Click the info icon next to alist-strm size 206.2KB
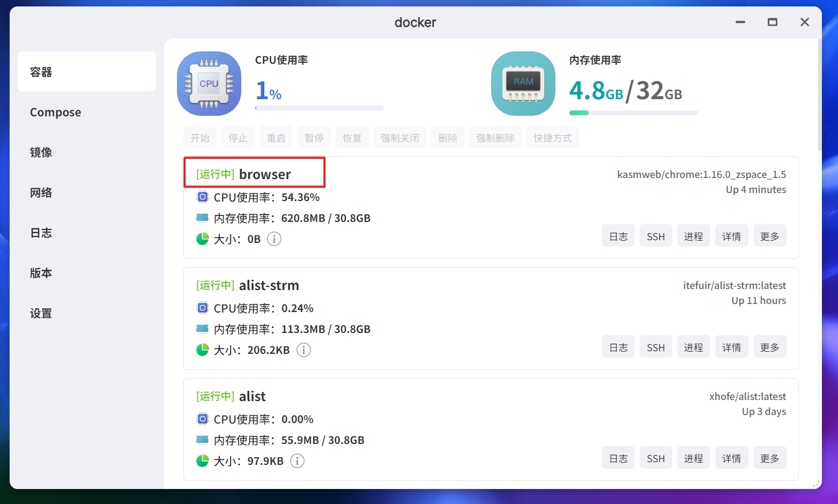This screenshot has height=504, width=838. click(303, 350)
